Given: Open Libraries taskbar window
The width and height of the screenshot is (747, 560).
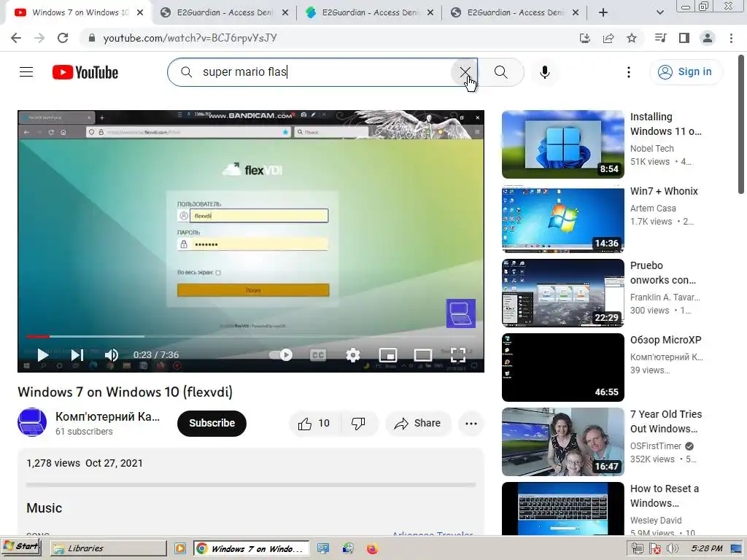Looking at the screenshot, I should [x=109, y=548].
